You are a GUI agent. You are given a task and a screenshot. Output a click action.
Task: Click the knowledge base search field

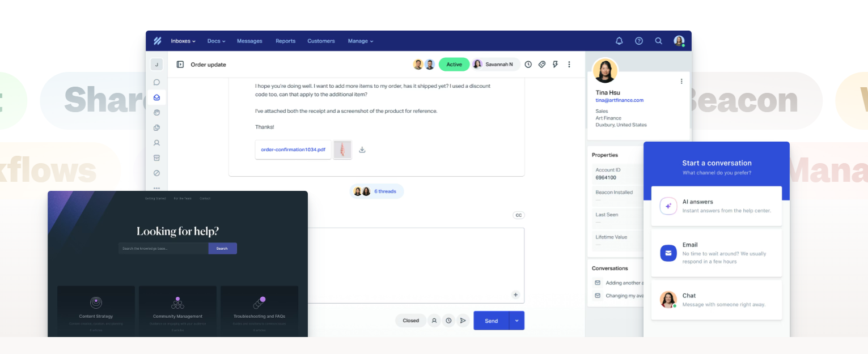coord(163,249)
